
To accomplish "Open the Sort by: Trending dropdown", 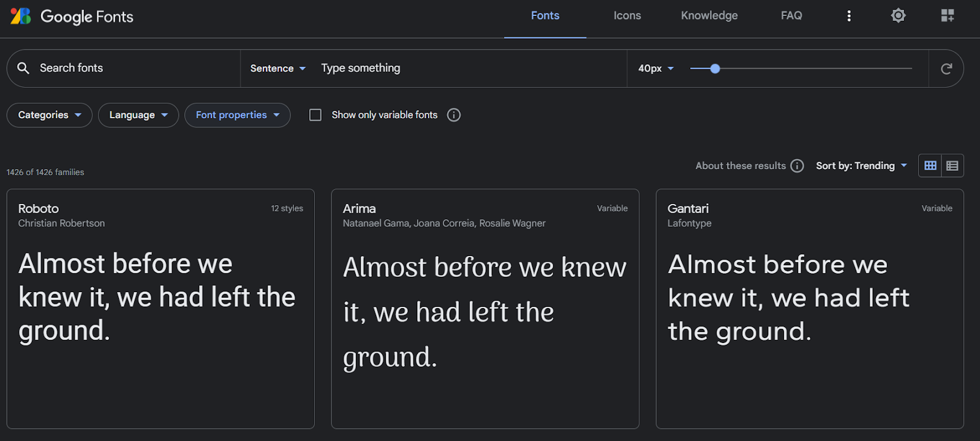I will [861, 166].
